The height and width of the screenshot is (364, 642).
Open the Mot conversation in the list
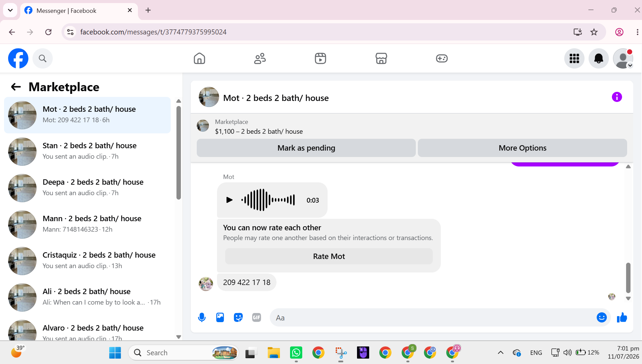click(x=88, y=115)
